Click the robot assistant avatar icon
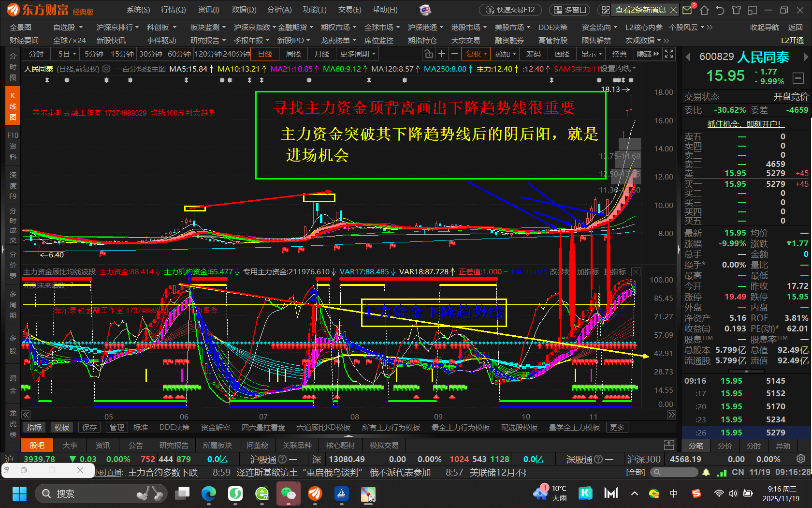This screenshot has height=508, width=812. (x=425, y=10)
